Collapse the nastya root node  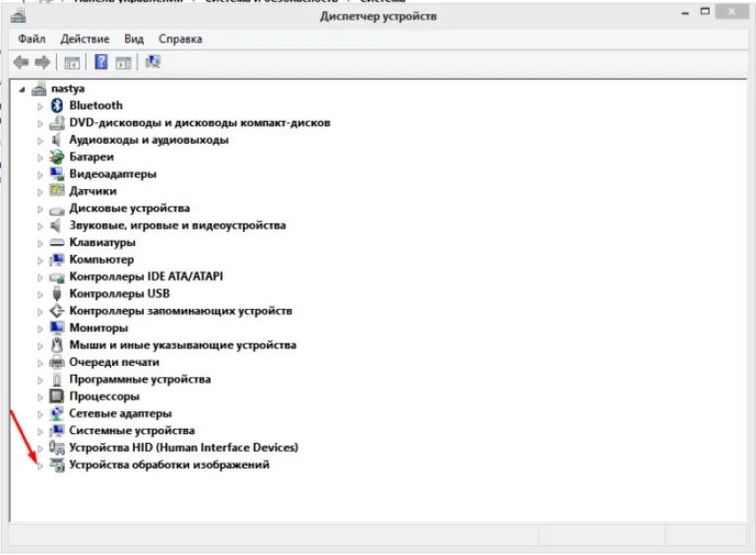(22, 90)
